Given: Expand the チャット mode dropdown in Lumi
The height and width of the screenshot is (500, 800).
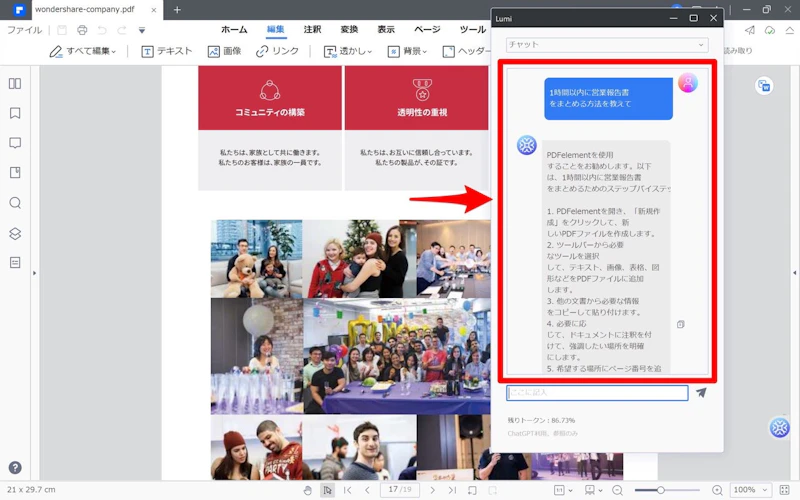Looking at the screenshot, I should [606, 45].
